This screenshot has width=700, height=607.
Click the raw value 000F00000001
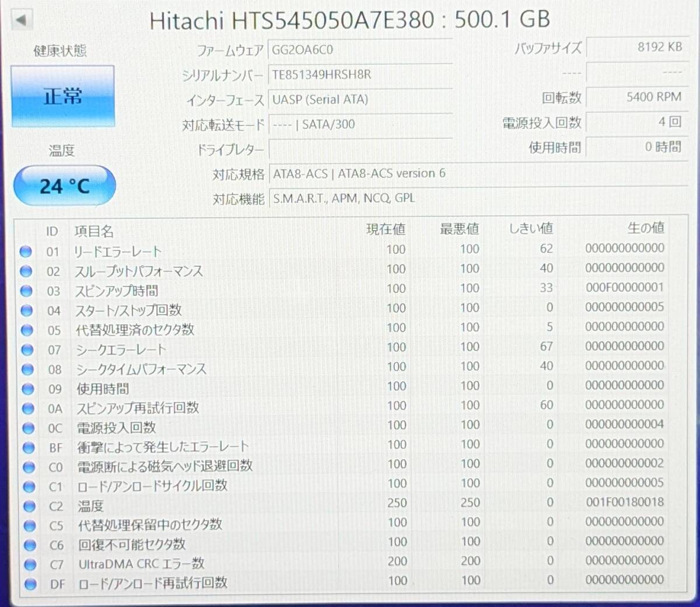click(x=625, y=287)
